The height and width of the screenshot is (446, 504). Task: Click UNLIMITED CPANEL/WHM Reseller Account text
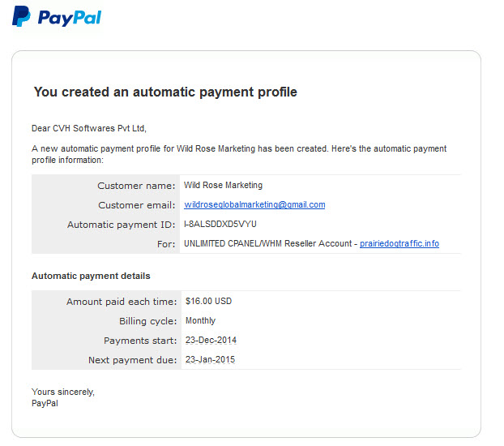[267, 243]
